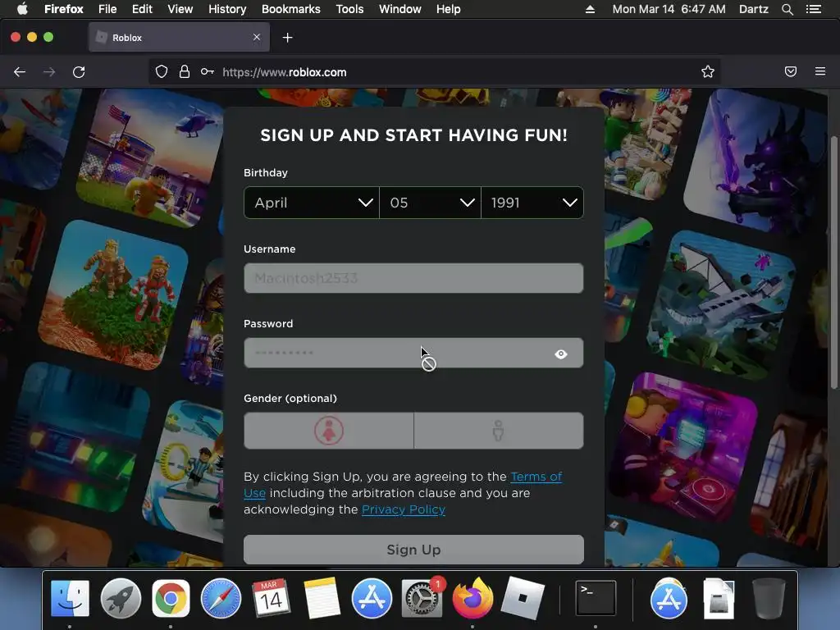Screen dimensions: 840x630
Task: Open the Bookmarks menu
Action: tap(291, 9)
